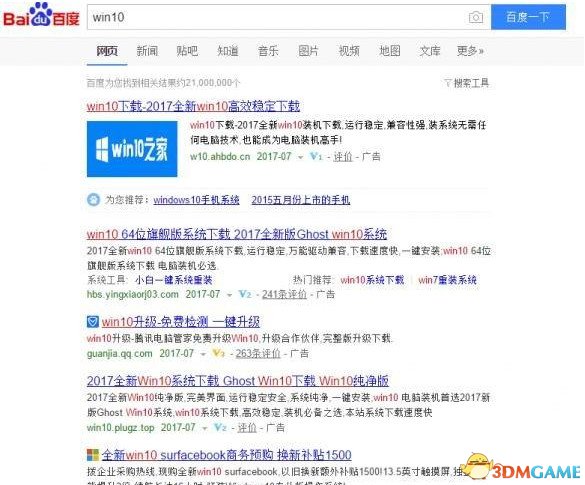Open 评价 link for win10.plugz.top
This screenshot has width=585, height=485.
247,428
